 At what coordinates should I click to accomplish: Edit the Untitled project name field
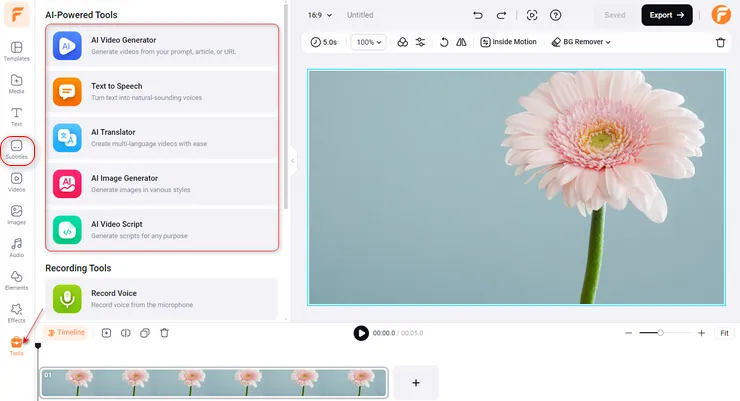coord(360,15)
